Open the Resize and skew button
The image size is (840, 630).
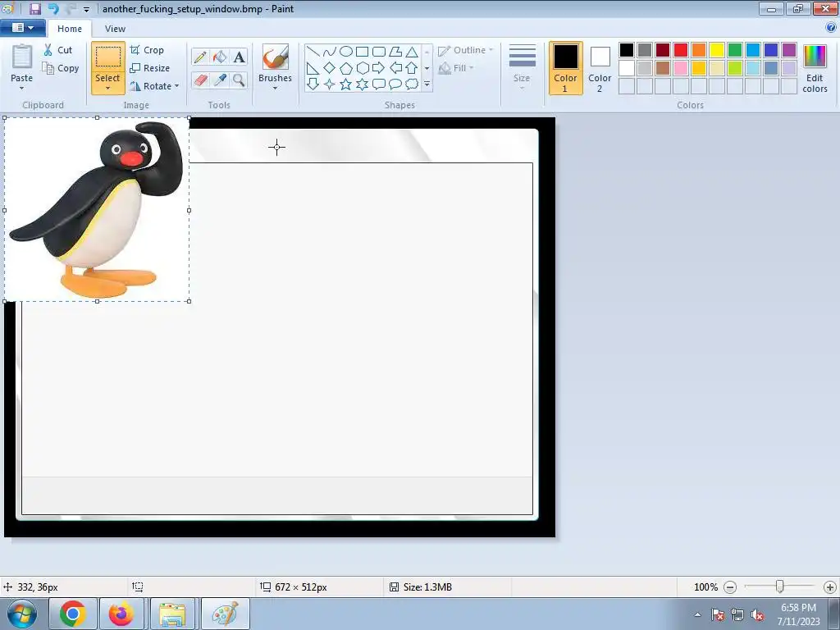(150, 68)
